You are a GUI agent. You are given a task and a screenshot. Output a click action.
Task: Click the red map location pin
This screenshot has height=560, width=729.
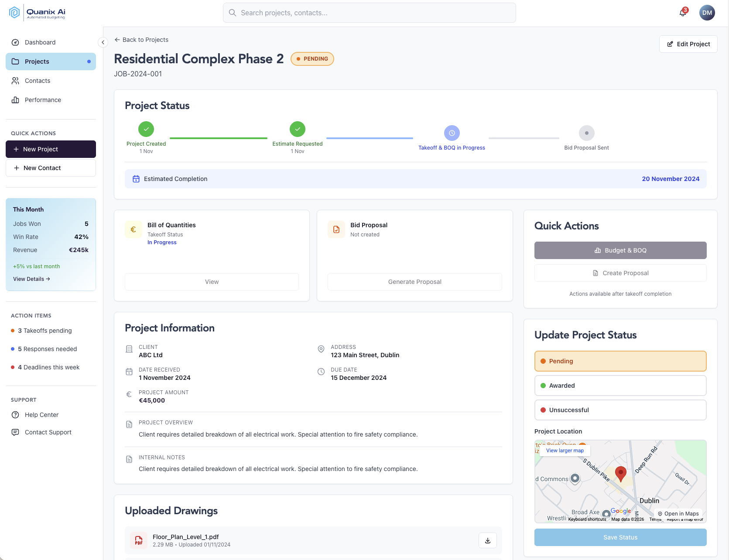tap(620, 473)
